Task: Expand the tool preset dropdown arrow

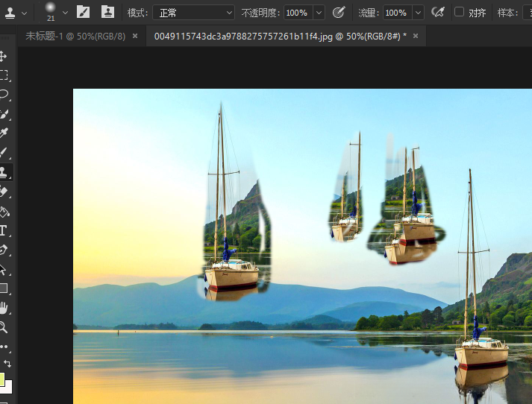Action: pyautogui.click(x=24, y=13)
